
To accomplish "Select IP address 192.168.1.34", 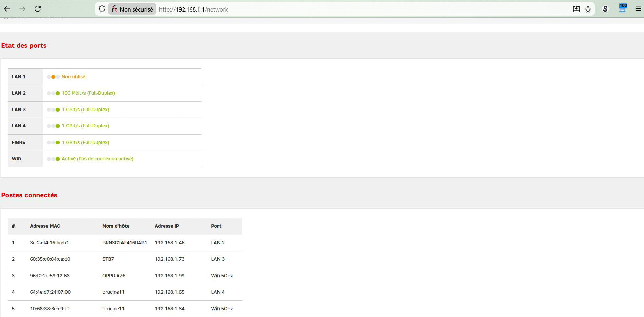I will click(x=170, y=309).
